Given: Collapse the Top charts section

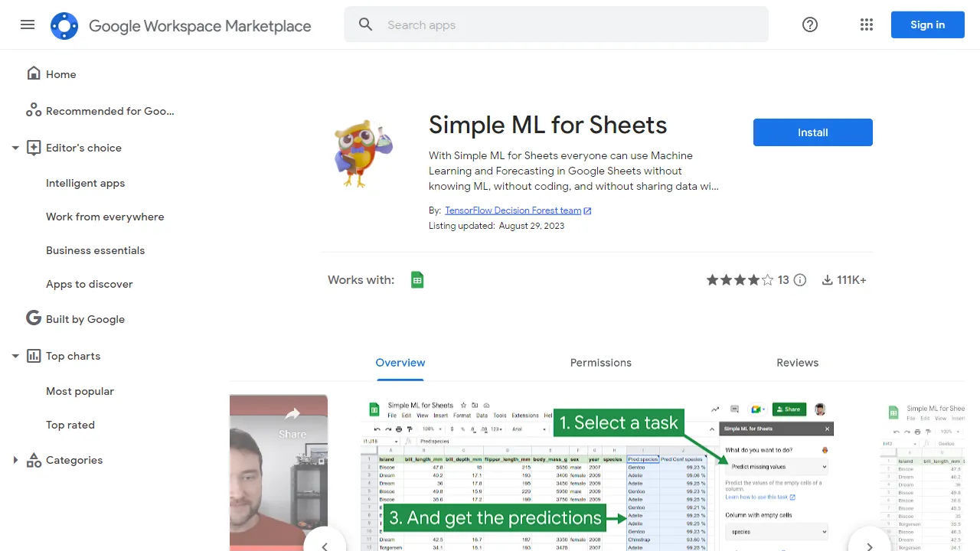Looking at the screenshot, I should pos(15,356).
